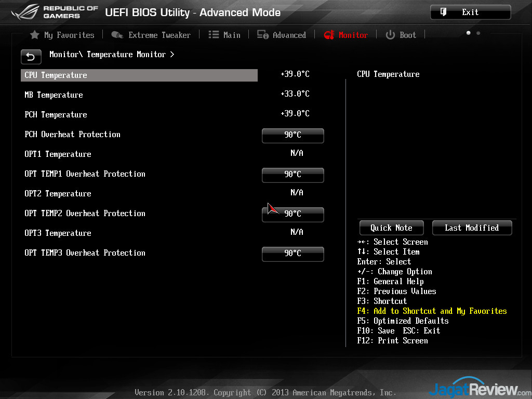Open PCH Overheat Protection 90°C dropdown

[293, 136]
